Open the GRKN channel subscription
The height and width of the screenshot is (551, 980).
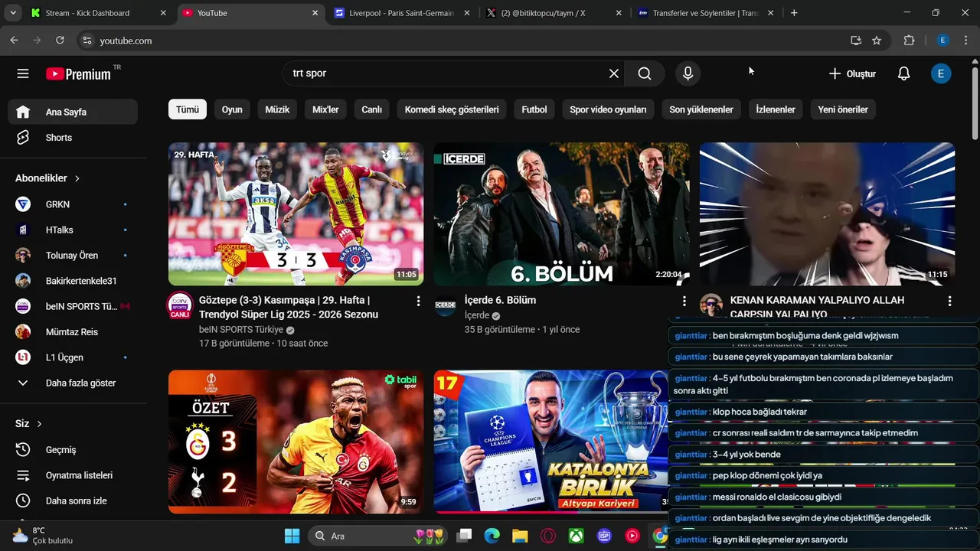pyautogui.click(x=73, y=204)
